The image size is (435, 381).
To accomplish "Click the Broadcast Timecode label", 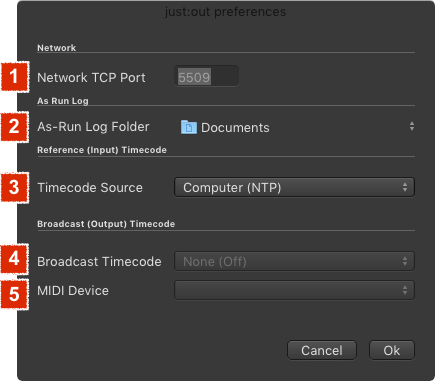I will tap(99, 262).
